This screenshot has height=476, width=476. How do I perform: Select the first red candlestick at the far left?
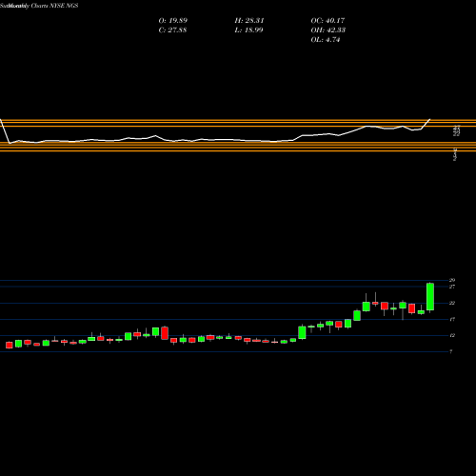coord(10,345)
